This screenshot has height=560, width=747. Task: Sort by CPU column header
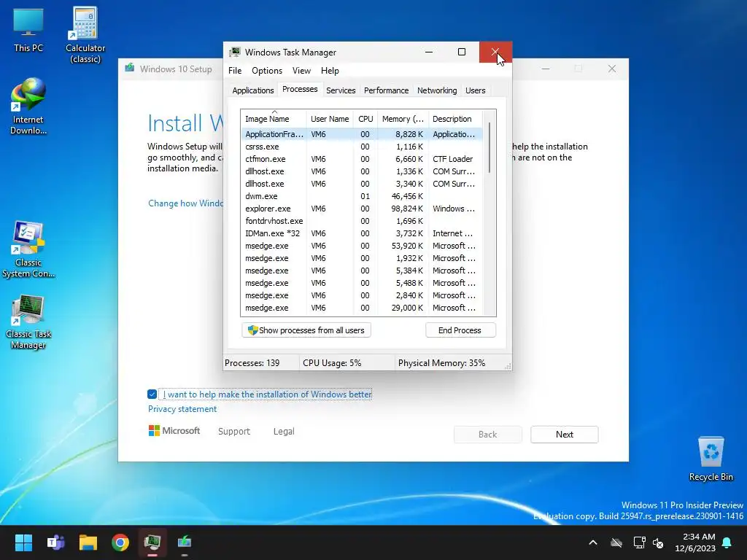pyautogui.click(x=365, y=119)
